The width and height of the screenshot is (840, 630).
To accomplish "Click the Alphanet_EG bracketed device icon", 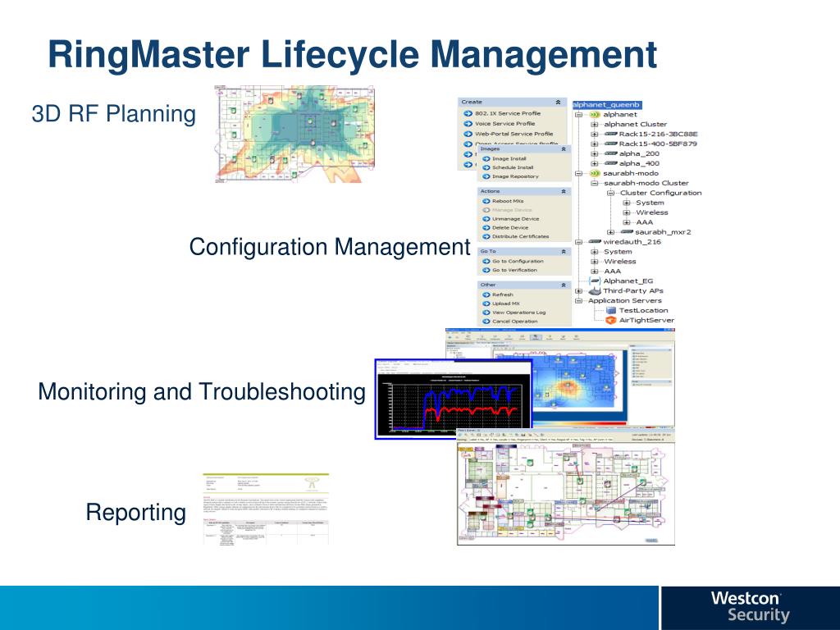I will pos(594,281).
